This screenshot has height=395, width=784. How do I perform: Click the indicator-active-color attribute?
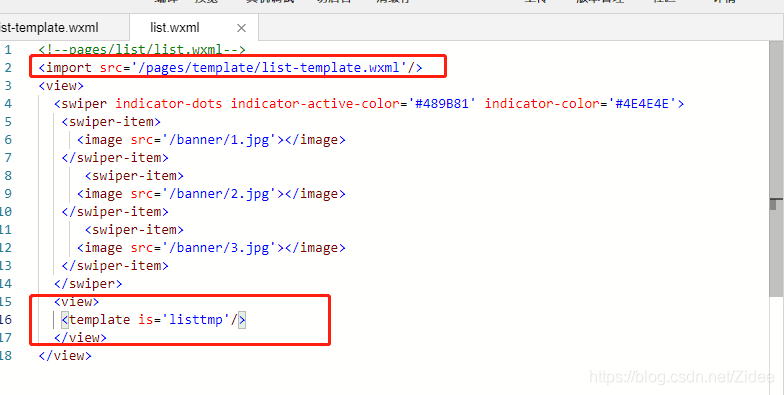pos(315,104)
